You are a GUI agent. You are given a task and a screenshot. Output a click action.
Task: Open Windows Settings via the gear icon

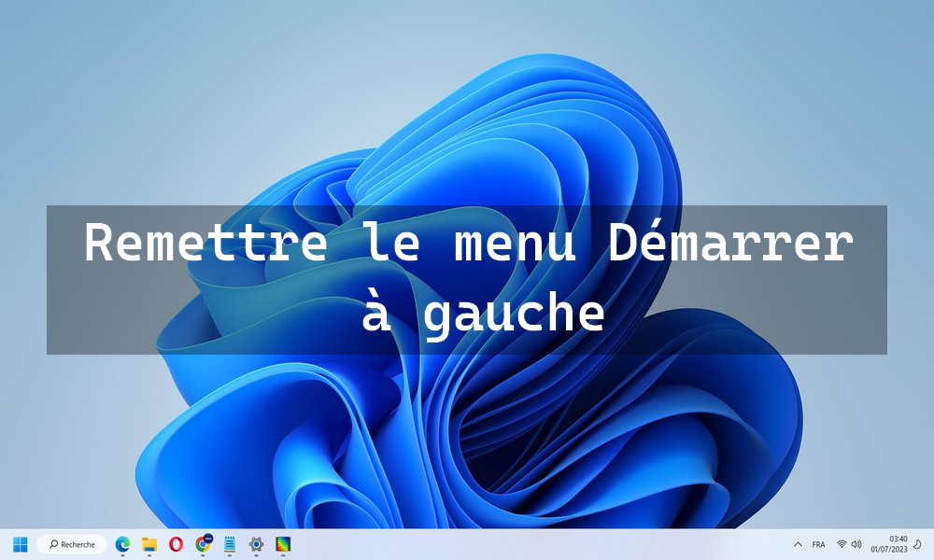[255, 543]
